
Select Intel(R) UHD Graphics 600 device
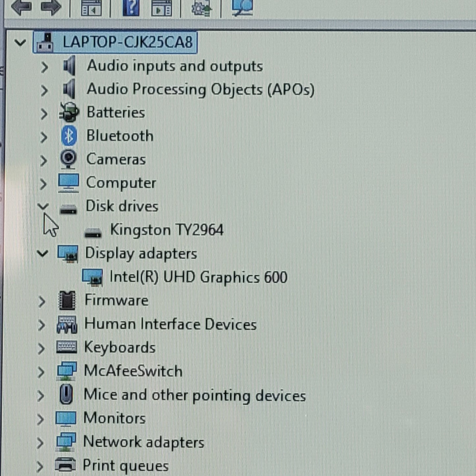click(x=198, y=277)
